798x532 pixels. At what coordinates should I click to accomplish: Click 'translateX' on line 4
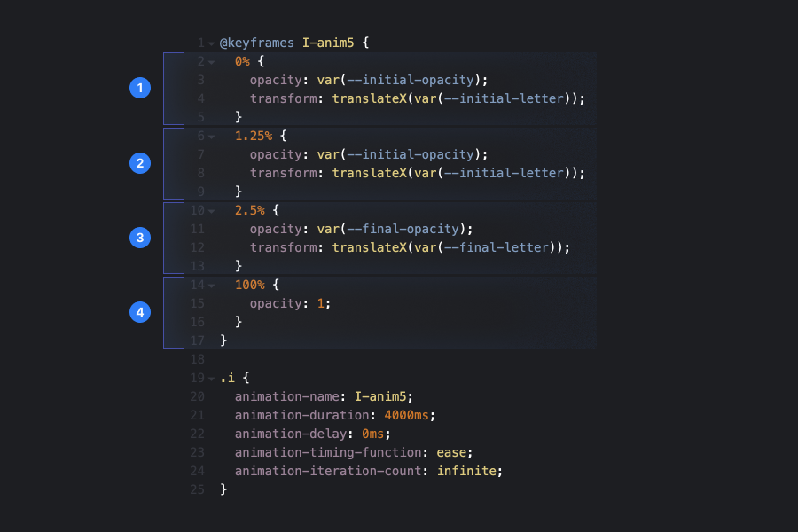pos(370,98)
